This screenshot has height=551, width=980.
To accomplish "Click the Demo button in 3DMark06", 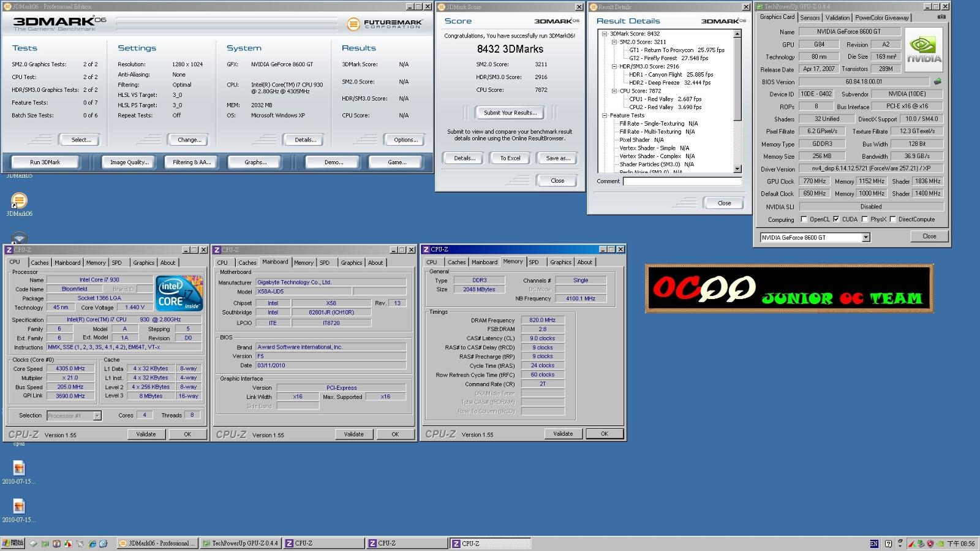I will (334, 162).
